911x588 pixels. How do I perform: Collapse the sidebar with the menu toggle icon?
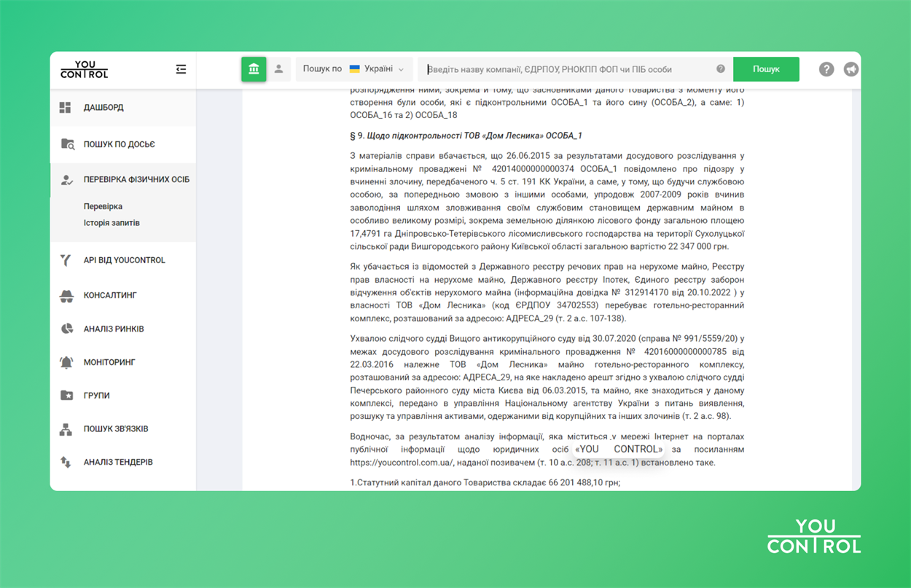pyautogui.click(x=181, y=69)
